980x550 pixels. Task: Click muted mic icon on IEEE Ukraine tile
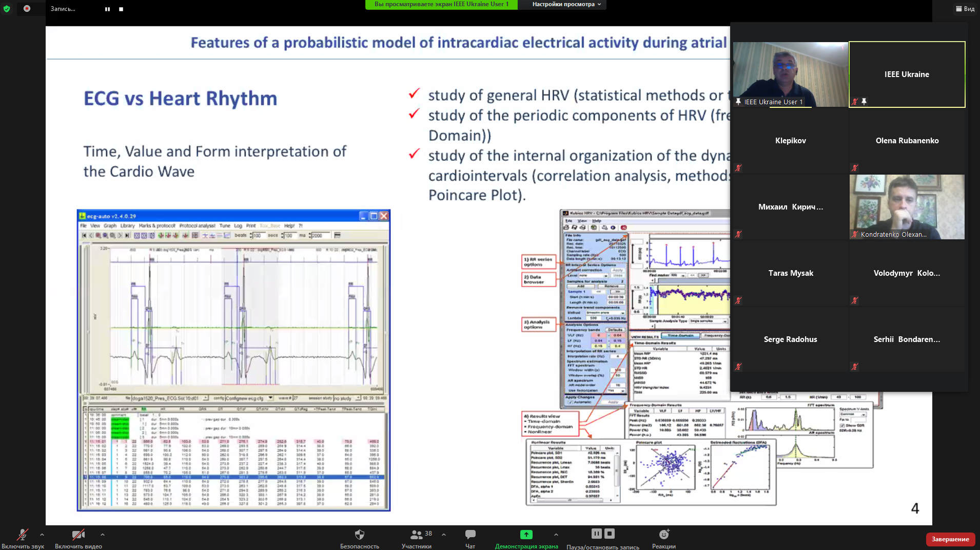pos(855,102)
